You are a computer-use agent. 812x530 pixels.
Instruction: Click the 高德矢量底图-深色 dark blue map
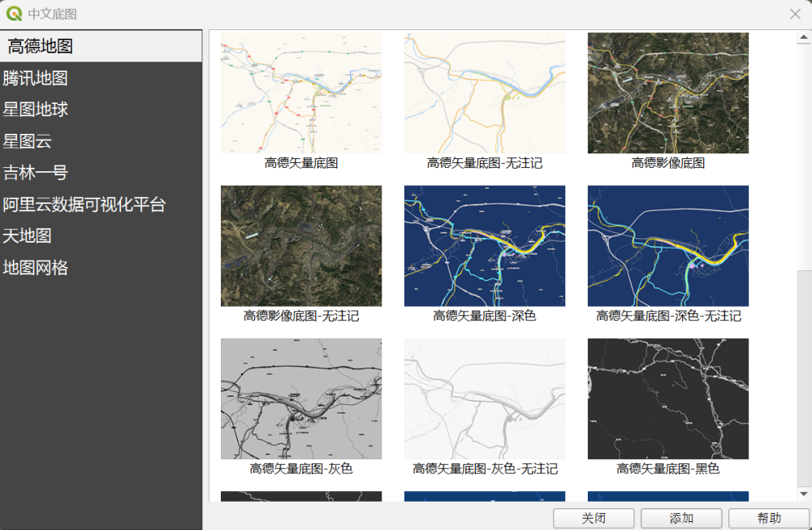coord(484,246)
